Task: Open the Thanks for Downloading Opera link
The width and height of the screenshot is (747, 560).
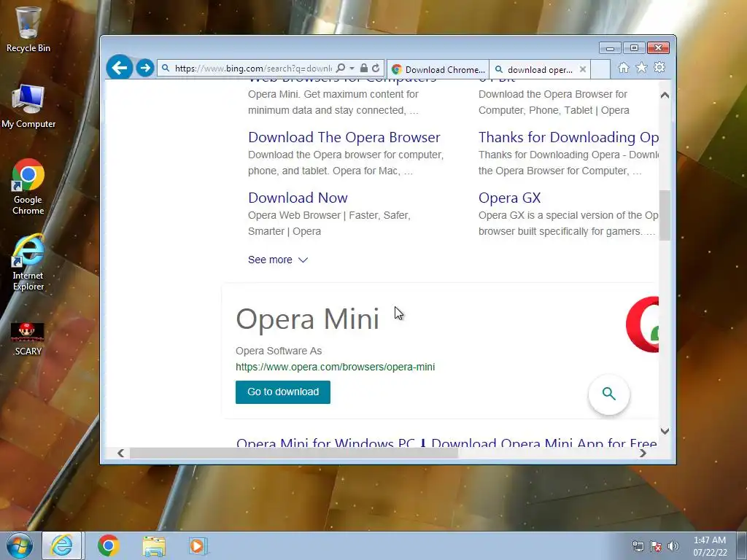Action: pyautogui.click(x=568, y=137)
